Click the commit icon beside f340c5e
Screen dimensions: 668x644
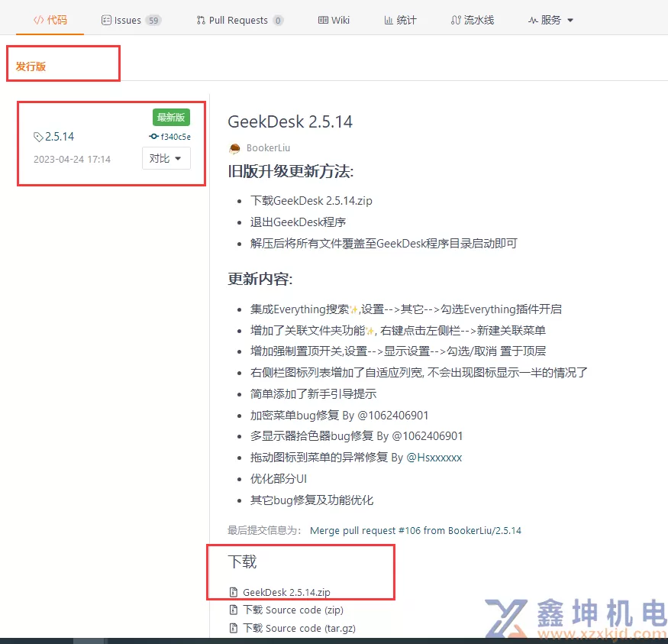pos(153,137)
